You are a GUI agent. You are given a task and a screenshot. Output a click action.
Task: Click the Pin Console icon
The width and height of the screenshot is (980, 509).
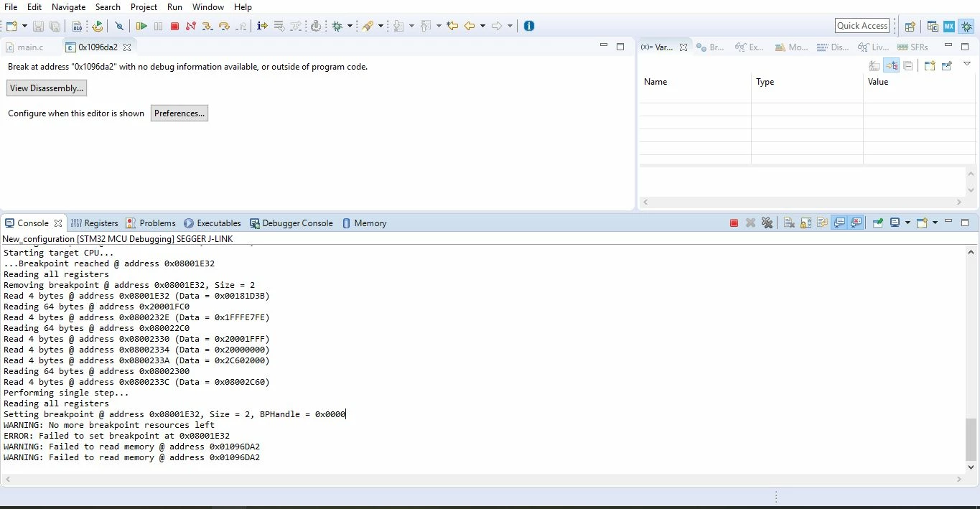click(x=878, y=223)
